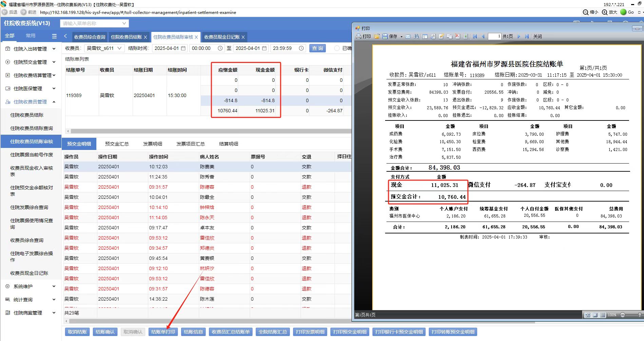This screenshot has height=341, width=644.
Task: Click the printer icon in the print window toolbar
Action: [x=359, y=36]
